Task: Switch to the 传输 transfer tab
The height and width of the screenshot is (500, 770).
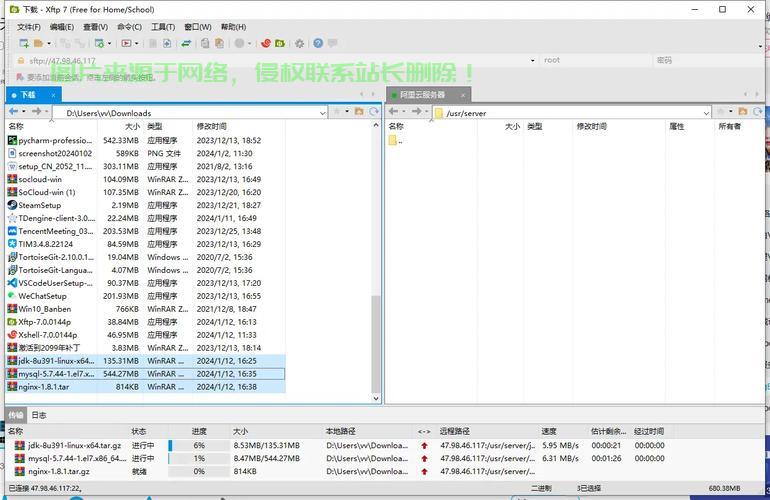Action: [16, 415]
